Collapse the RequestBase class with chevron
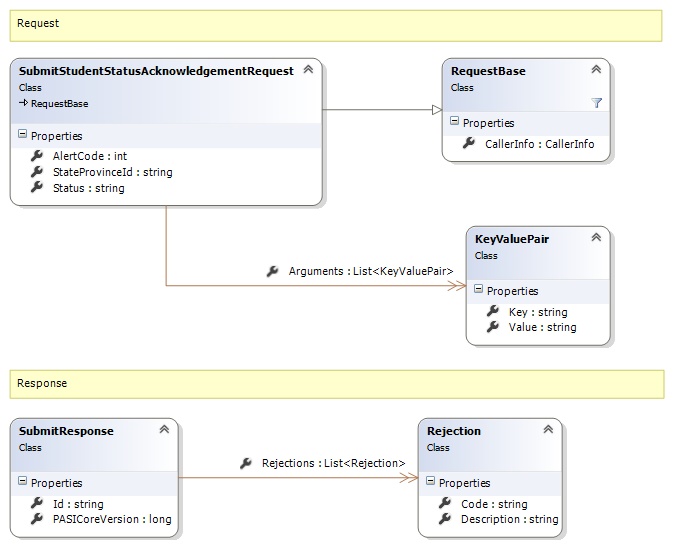The image size is (673, 546). pos(596,70)
